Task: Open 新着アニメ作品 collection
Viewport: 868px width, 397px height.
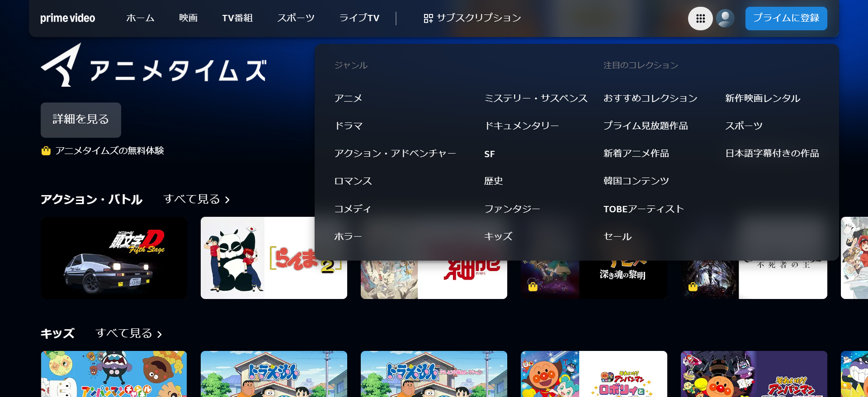Action: click(636, 154)
